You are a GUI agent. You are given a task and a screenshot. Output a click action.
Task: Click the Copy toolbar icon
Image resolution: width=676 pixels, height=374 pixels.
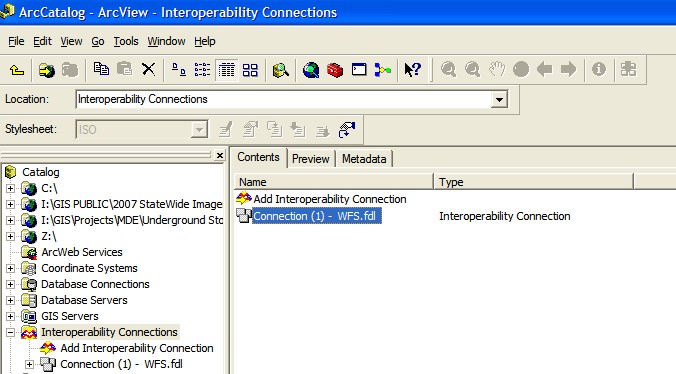[x=101, y=69]
